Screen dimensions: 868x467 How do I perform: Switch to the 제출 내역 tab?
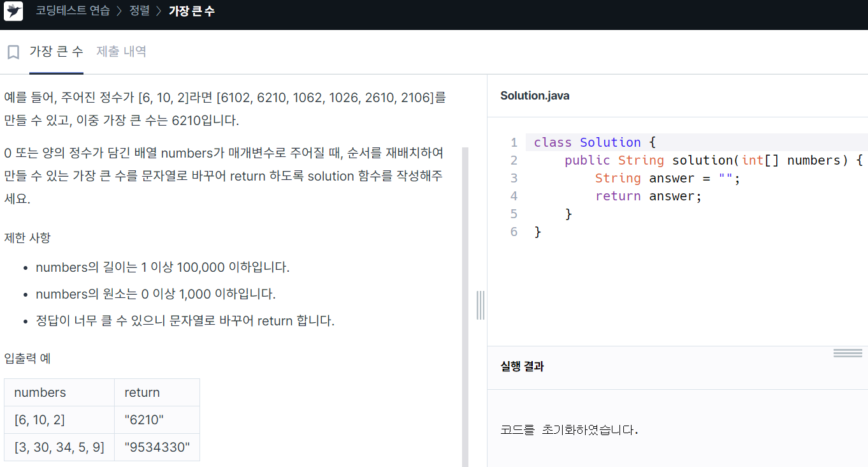pyautogui.click(x=122, y=52)
